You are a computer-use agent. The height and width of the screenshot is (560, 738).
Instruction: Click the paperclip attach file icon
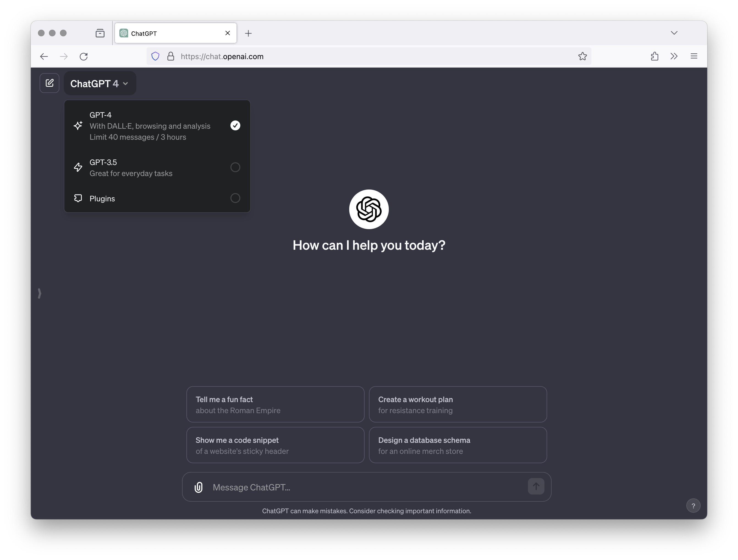coord(199,487)
